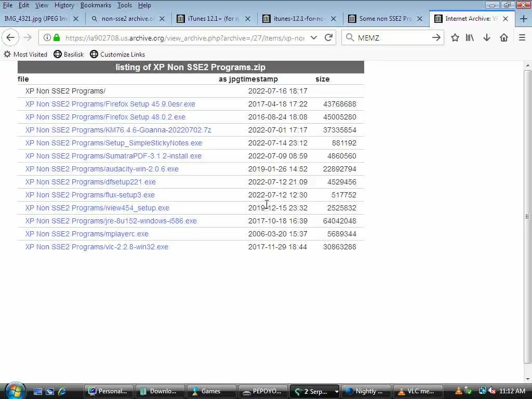This screenshot has height=399, width=532.
Task: Open the History menu
Action: [x=64, y=5]
